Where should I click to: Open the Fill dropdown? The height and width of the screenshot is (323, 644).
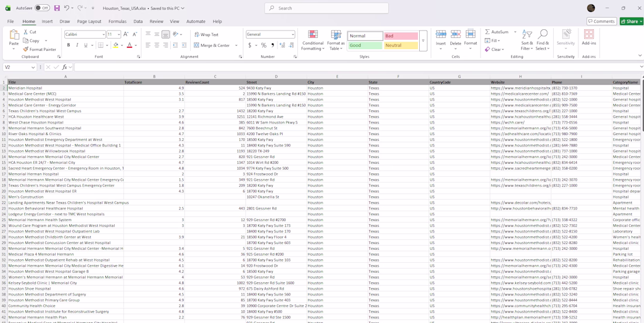point(492,40)
